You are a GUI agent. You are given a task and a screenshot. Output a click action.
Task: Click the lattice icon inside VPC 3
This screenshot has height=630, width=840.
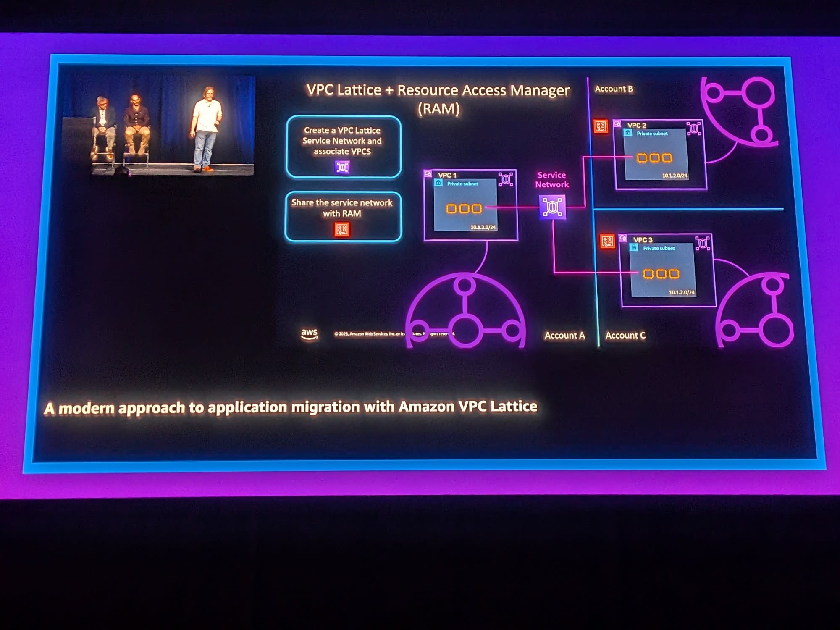coord(703,243)
